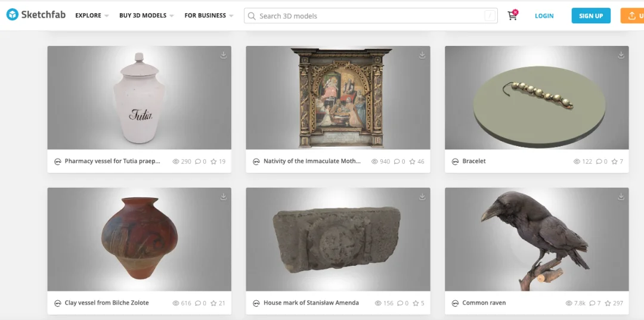Screen dimensions: 644x320
Task: Open comments on Common raven
Action: [593, 303]
